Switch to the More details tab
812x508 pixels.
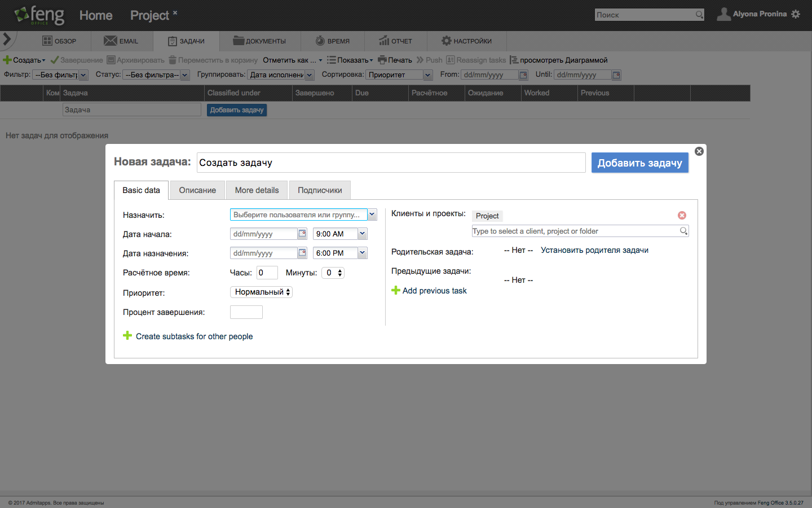[x=257, y=190]
